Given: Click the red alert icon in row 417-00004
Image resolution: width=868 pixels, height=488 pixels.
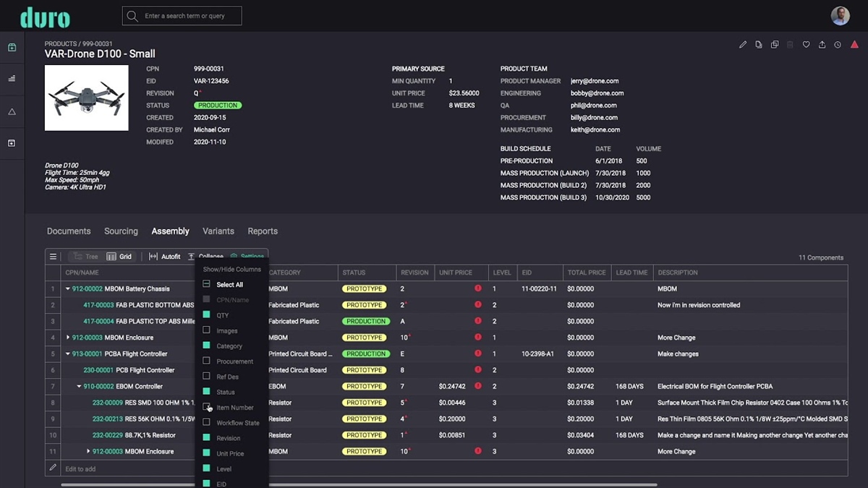Looking at the screenshot, I should (x=478, y=321).
